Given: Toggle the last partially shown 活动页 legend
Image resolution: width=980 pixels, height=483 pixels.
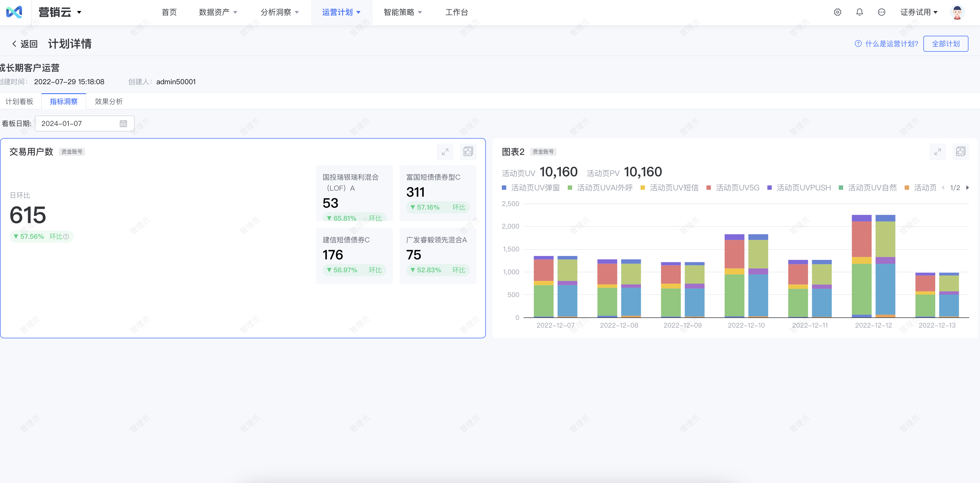Looking at the screenshot, I should (921, 187).
